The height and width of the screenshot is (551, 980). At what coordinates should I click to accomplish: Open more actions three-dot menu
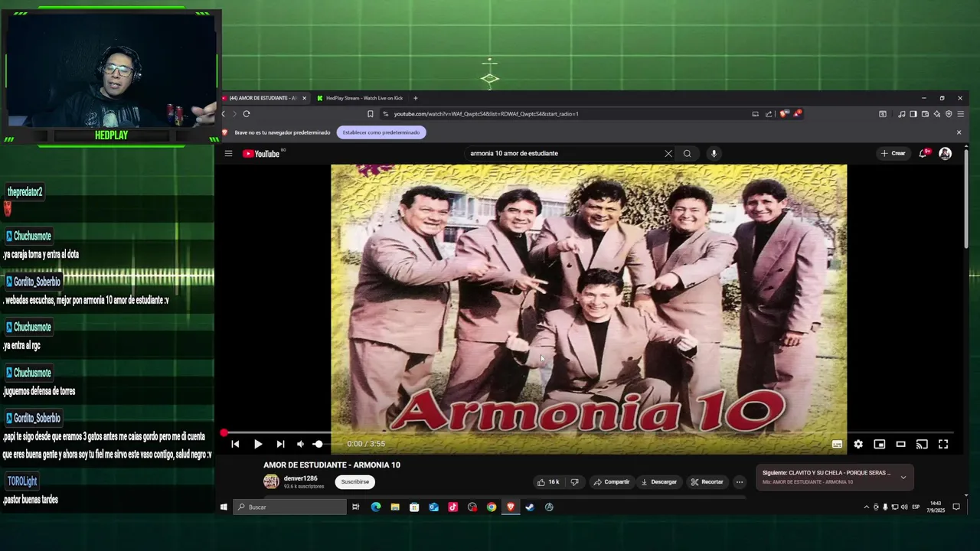[739, 482]
